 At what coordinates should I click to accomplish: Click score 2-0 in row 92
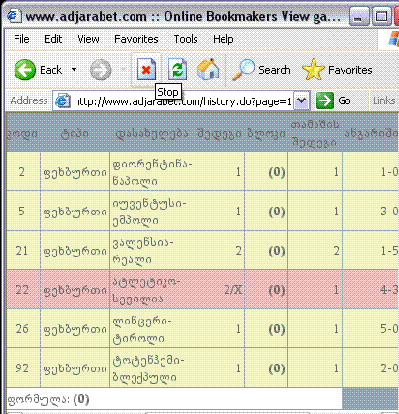coord(389,368)
